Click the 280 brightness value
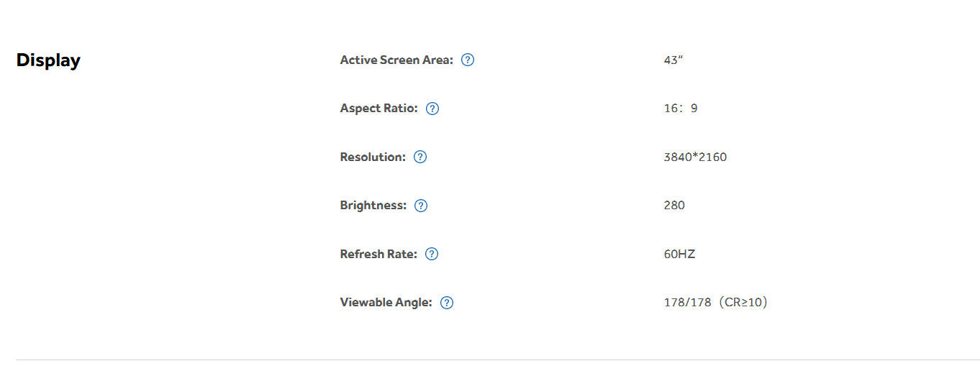 tap(674, 206)
